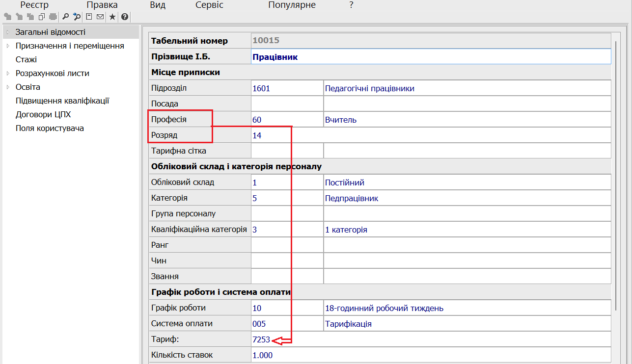
Task: Expand the Розрахункові листи node
Action: (x=8, y=74)
